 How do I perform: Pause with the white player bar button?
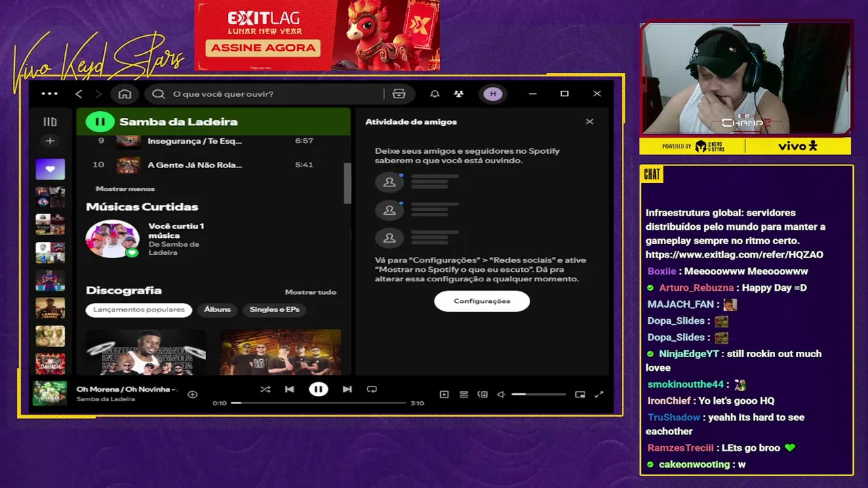click(x=318, y=389)
